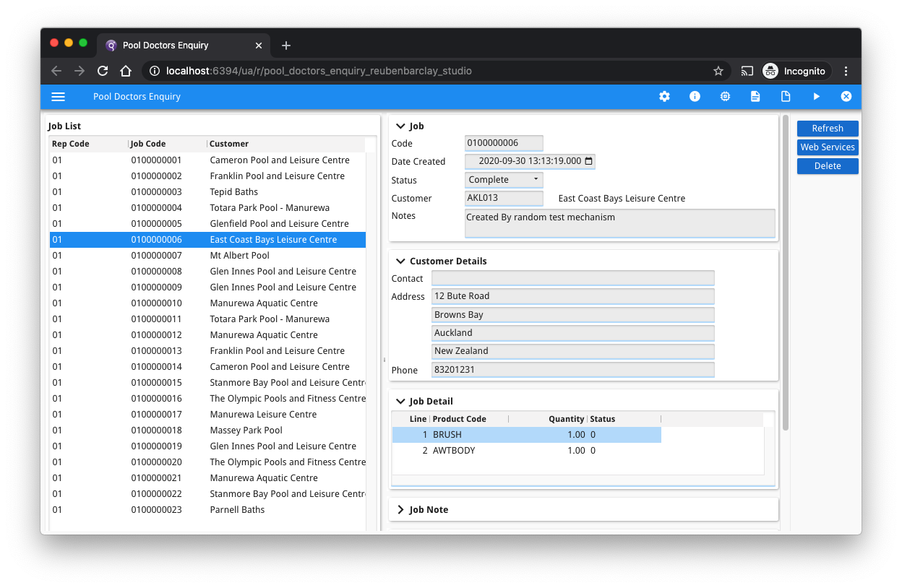Select job 0100000023 Parnell Baths
The height and width of the screenshot is (588, 902).
point(207,510)
